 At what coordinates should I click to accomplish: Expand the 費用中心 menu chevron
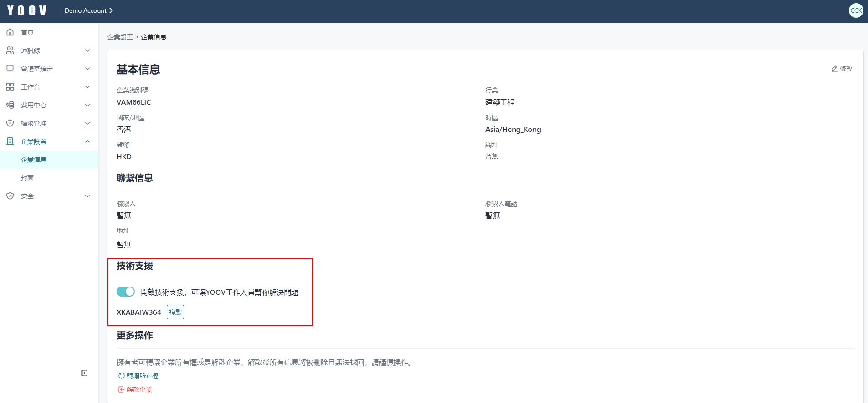click(87, 105)
